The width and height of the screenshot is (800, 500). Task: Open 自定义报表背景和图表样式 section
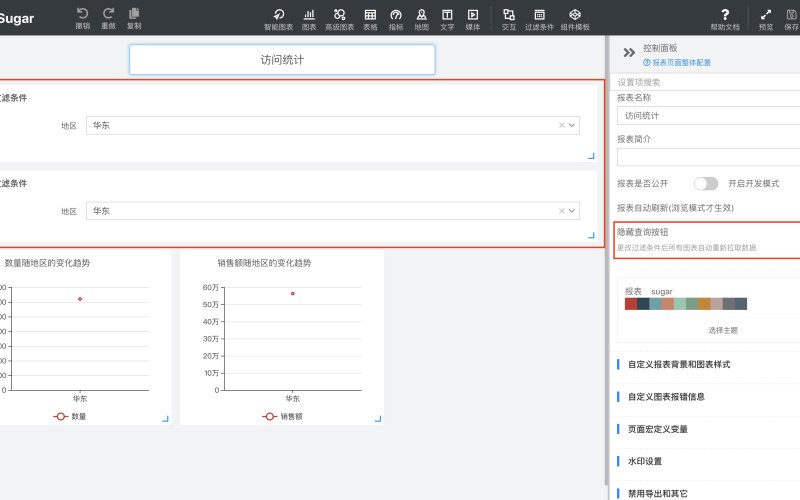(679, 364)
